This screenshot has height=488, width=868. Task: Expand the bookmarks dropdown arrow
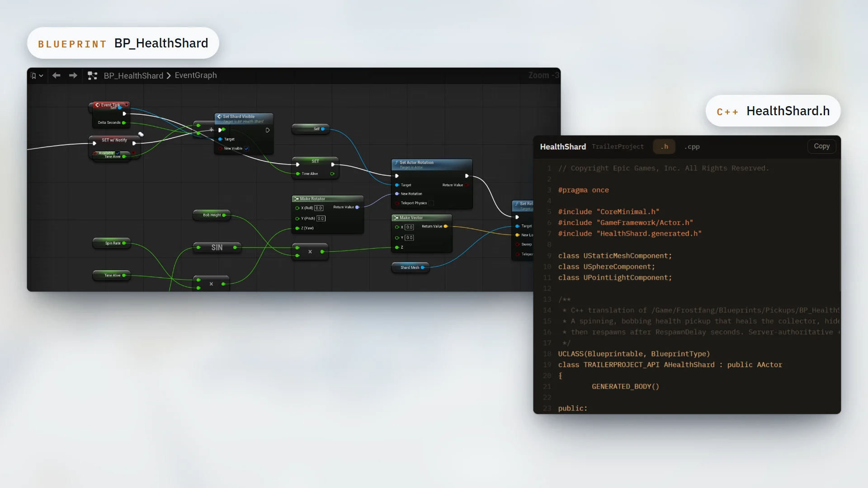tap(41, 75)
